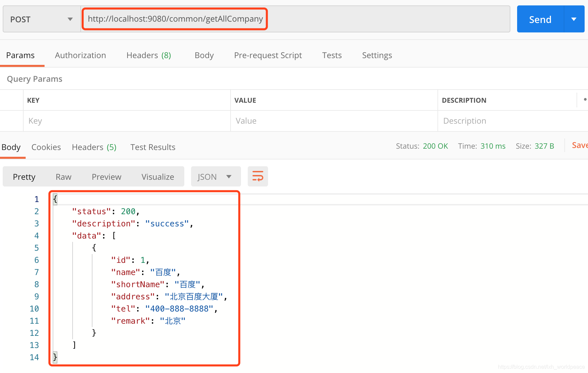
Task: Click the "status": 200 line
Action: 106,212
